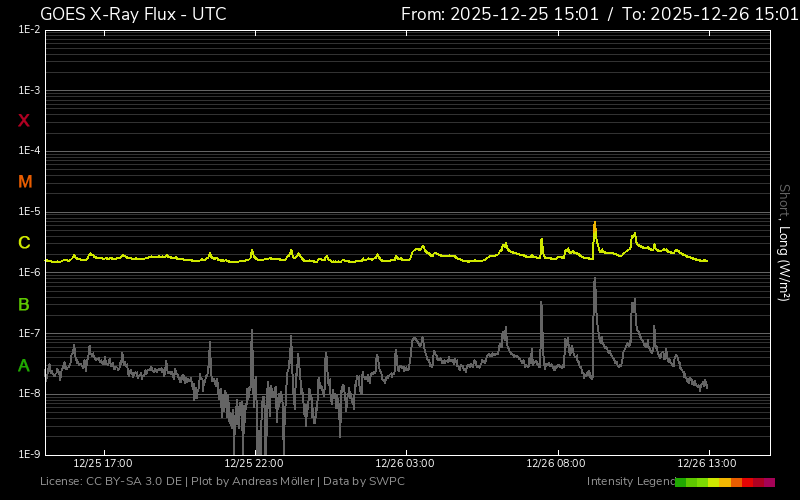The width and height of the screenshot is (800, 500).
Task: Click the green B flare class label
Action: click(x=24, y=304)
